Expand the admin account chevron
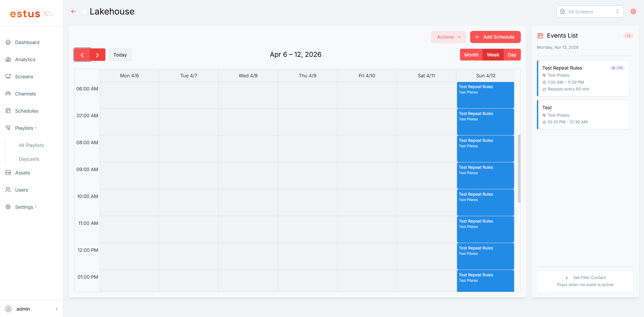The height and width of the screenshot is (317, 644). [x=57, y=309]
